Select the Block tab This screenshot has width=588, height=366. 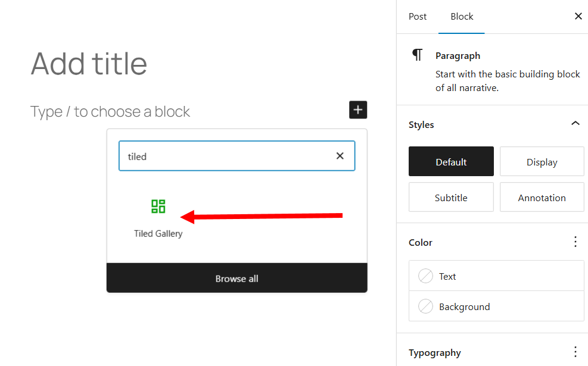[462, 17]
